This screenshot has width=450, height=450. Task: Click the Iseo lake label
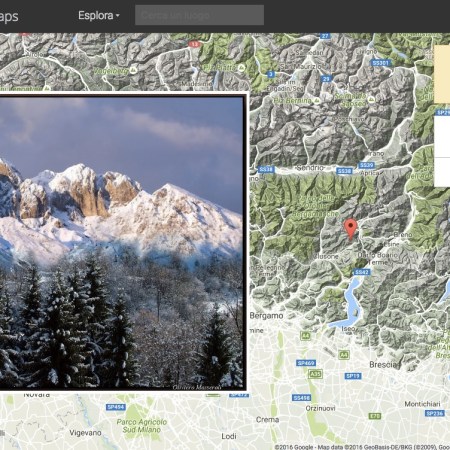pyautogui.click(x=348, y=329)
